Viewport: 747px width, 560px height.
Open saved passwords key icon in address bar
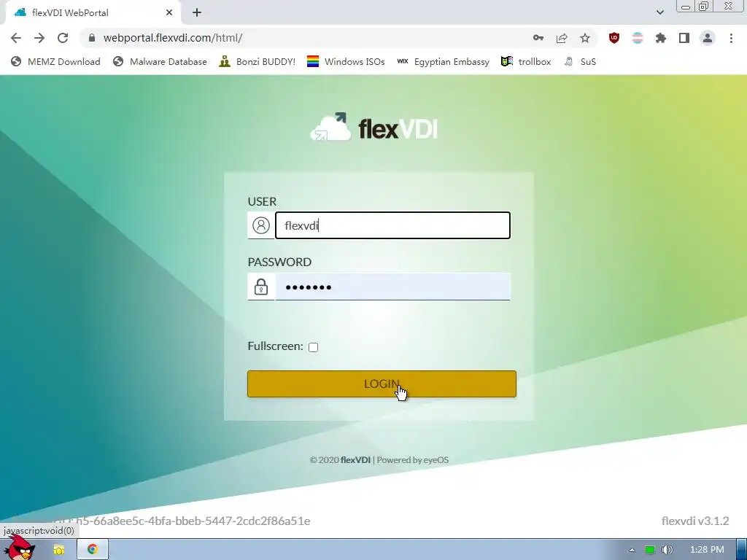[538, 38]
